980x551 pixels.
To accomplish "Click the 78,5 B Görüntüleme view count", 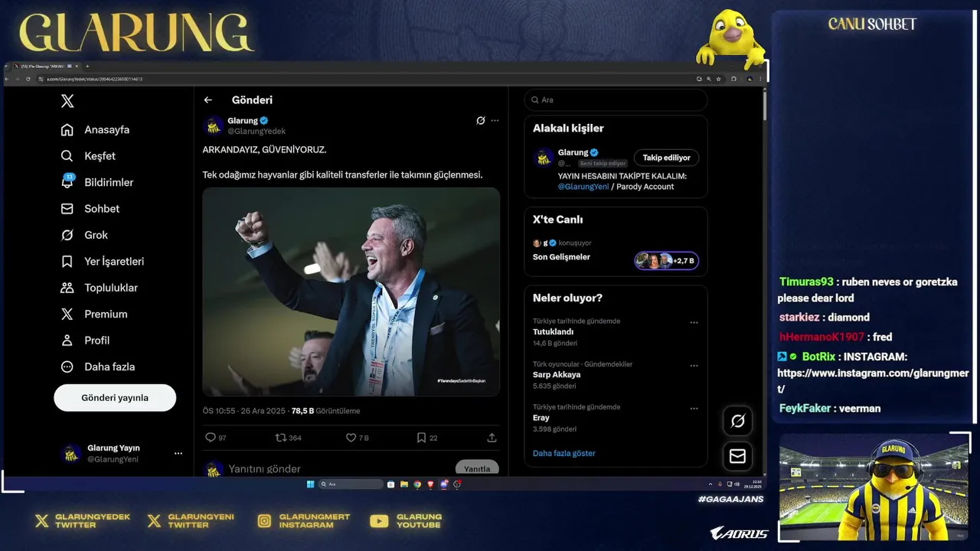I will pyautogui.click(x=325, y=411).
